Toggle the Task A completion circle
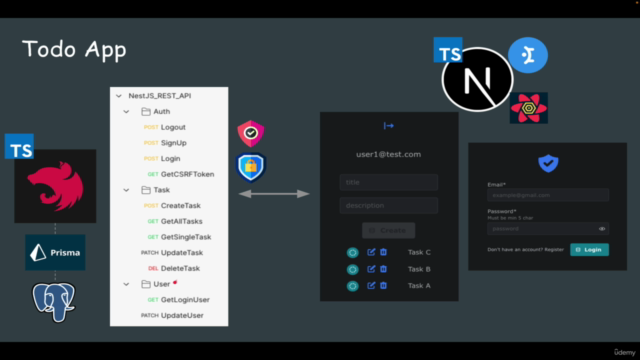The image size is (640, 360). click(353, 286)
